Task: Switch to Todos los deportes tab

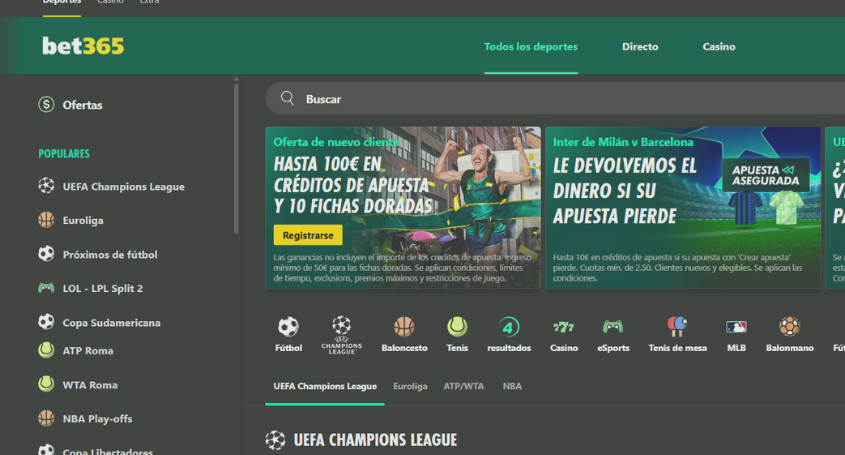Action: click(x=531, y=46)
